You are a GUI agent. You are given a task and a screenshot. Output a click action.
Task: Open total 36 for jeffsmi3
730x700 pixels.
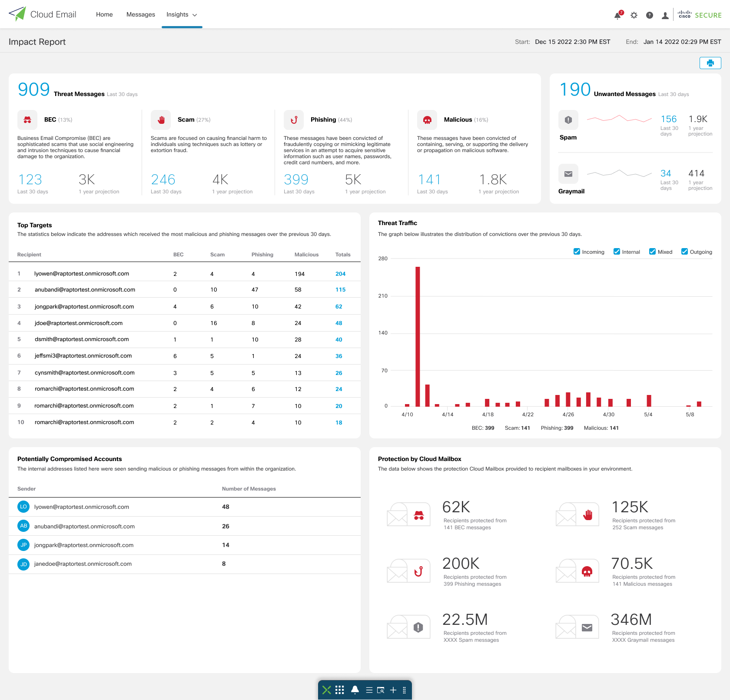[338, 356]
